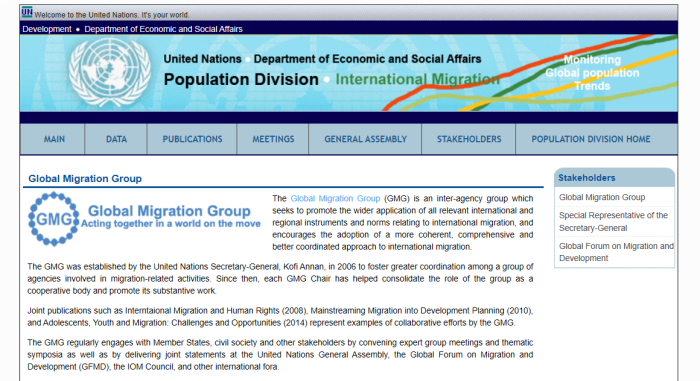Click the Stakeholders sidebar header

coord(587,178)
